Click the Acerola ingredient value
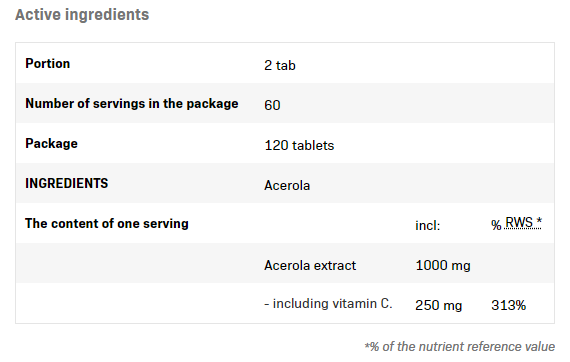 pos(287,185)
